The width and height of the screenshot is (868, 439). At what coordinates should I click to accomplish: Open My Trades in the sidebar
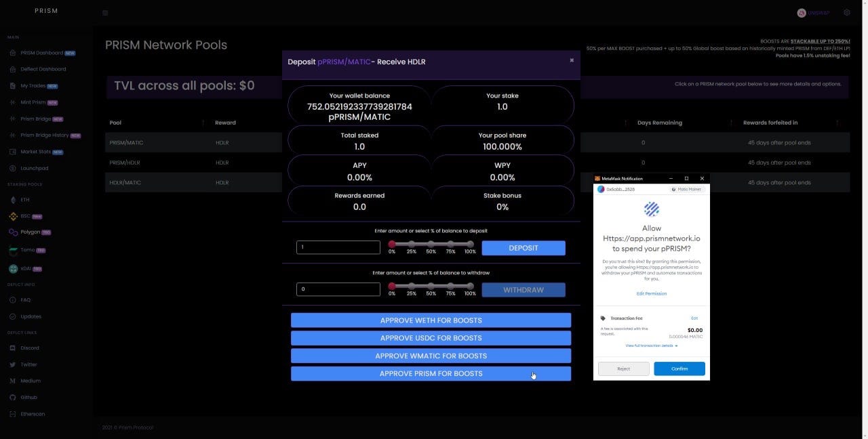33,86
